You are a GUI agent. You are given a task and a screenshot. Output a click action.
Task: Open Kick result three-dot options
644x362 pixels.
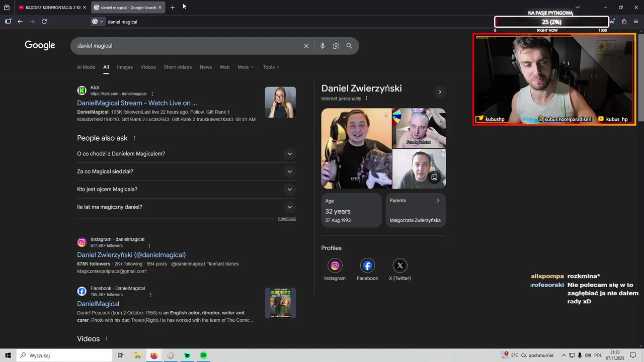[152, 94]
